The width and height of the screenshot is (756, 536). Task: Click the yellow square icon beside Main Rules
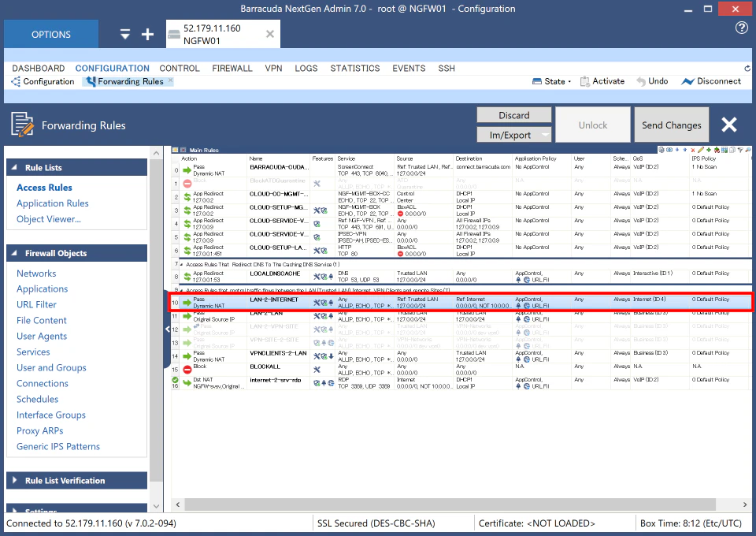176,150
